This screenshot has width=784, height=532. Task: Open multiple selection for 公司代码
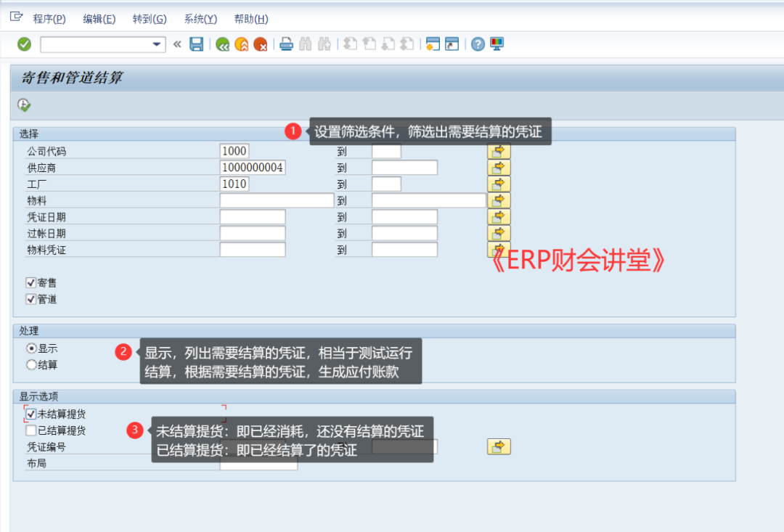pyautogui.click(x=499, y=151)
